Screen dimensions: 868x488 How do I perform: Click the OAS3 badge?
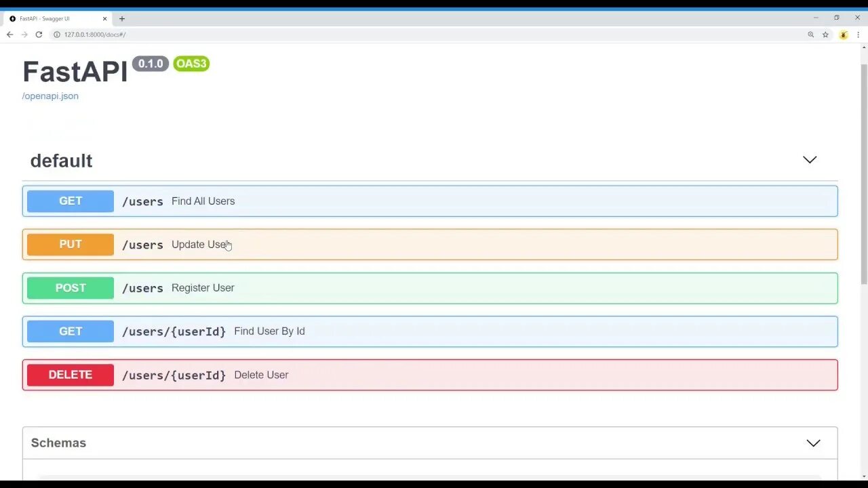click(x=191, y=64)
